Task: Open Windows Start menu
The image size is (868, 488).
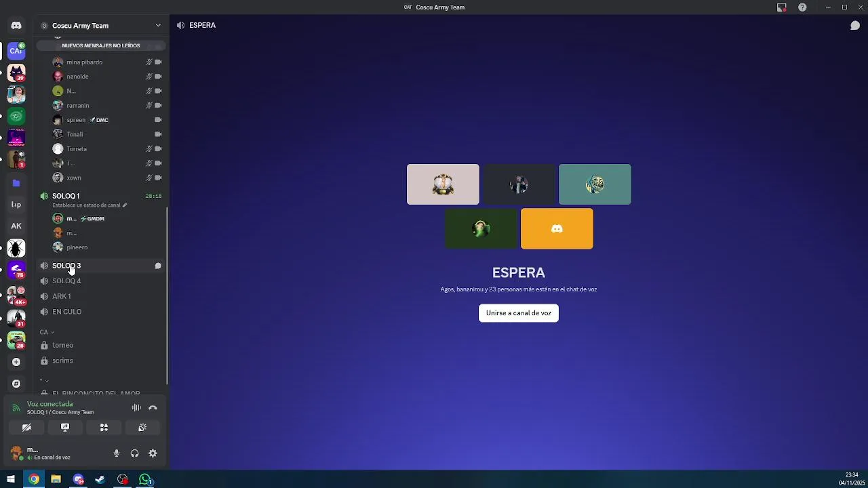Action: [x=10, y=479]
